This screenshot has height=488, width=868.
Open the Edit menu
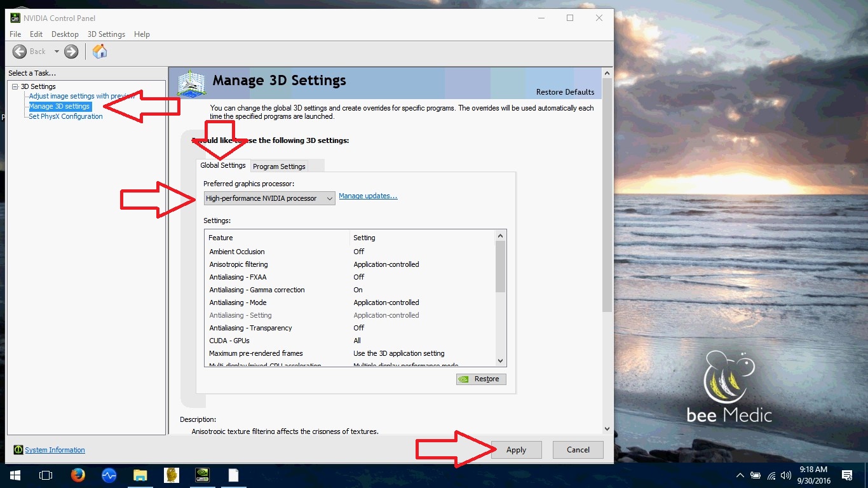tap(36, 34)
